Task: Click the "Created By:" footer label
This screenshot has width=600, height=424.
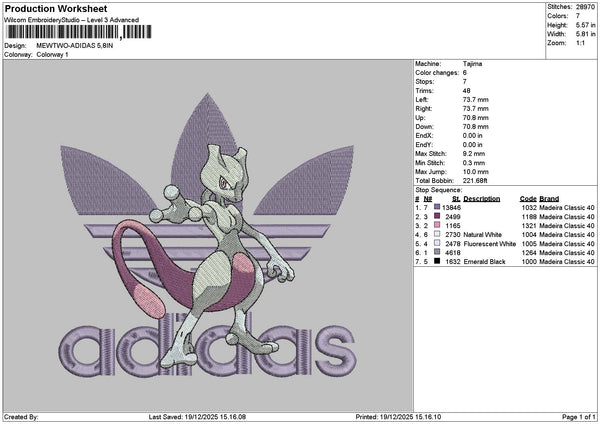Action: 21,417
